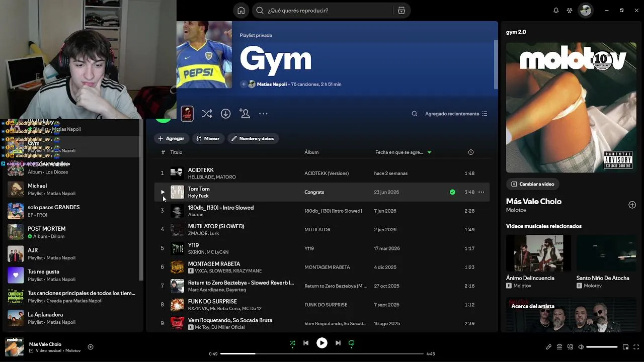Download the Gym playlist
644x362 pixels.
226,114
